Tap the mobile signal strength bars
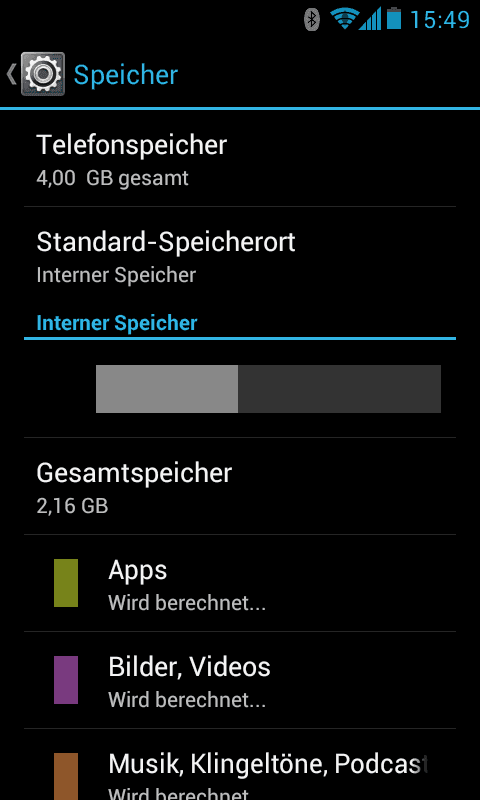Viewport: 480px width, 800px height. click(370, 19)
